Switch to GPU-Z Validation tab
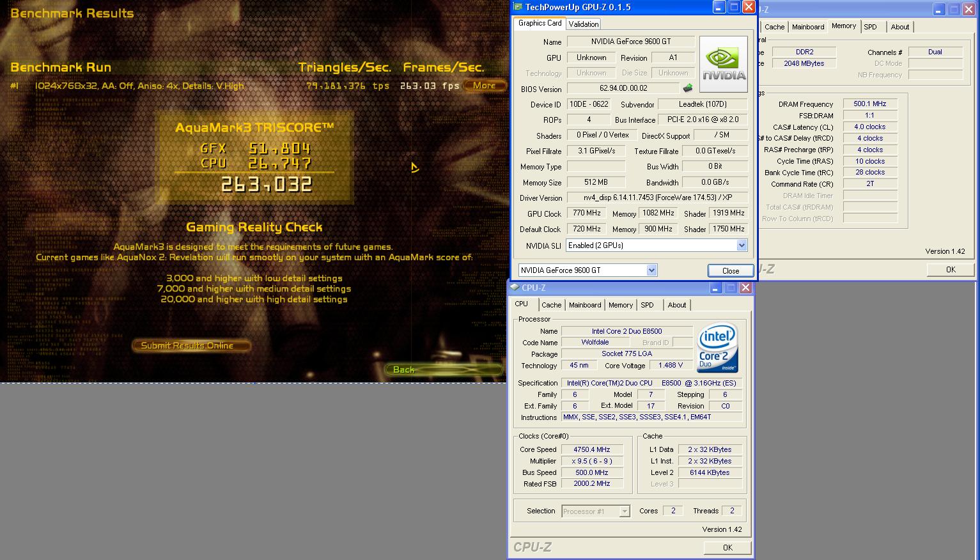980x560 pixels. pos(584,24)
